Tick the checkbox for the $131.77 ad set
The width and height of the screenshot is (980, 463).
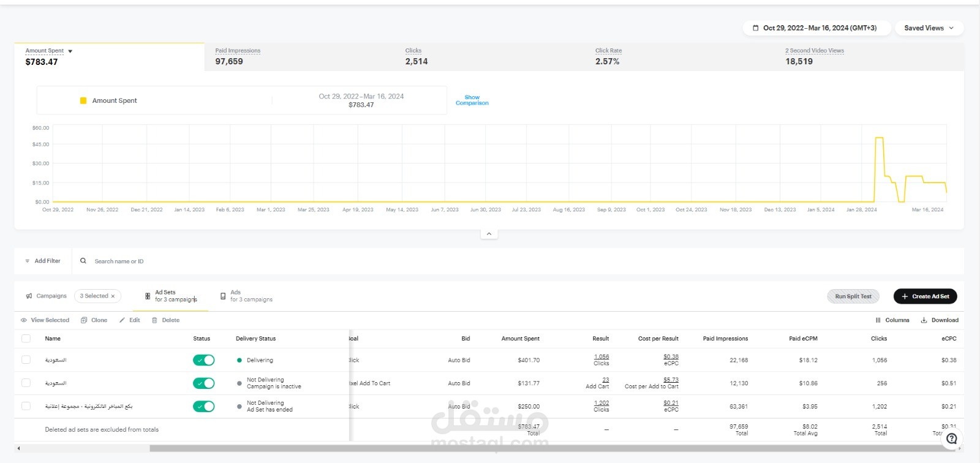coord(26,383)
